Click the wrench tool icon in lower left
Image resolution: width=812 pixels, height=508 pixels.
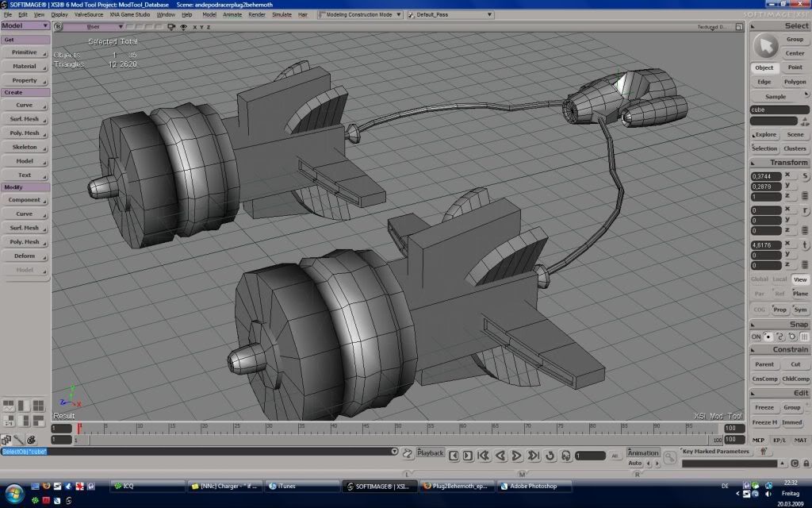point(19,440)
